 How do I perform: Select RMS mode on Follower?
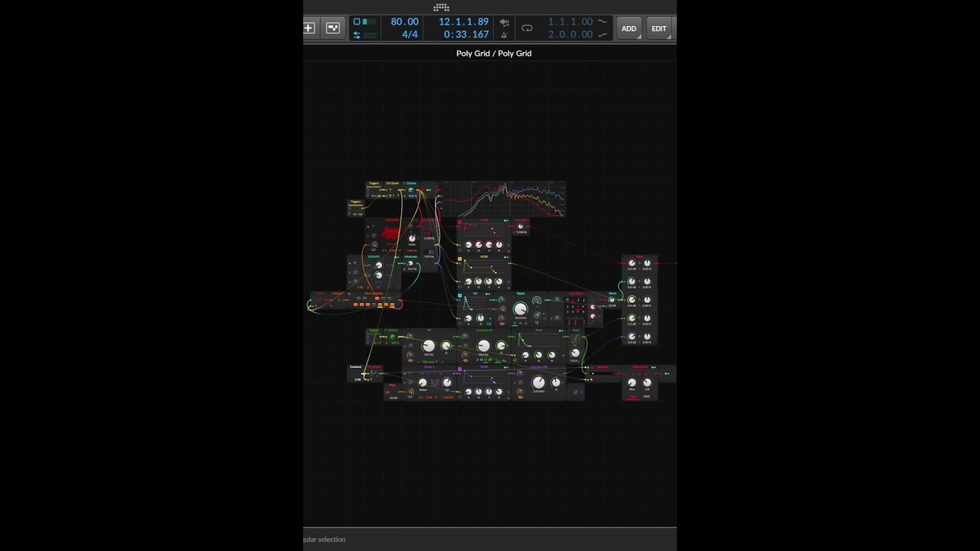click(647, 396)
